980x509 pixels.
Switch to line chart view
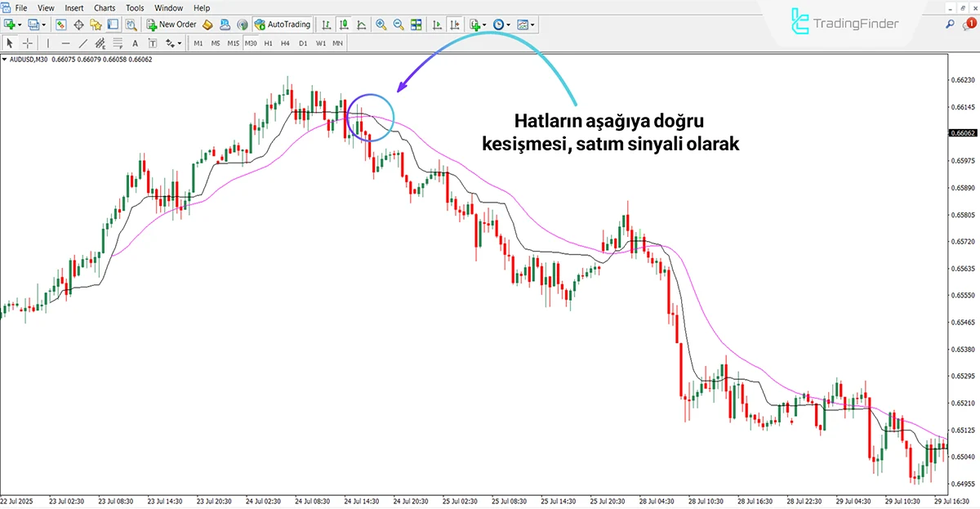(360, 25)
